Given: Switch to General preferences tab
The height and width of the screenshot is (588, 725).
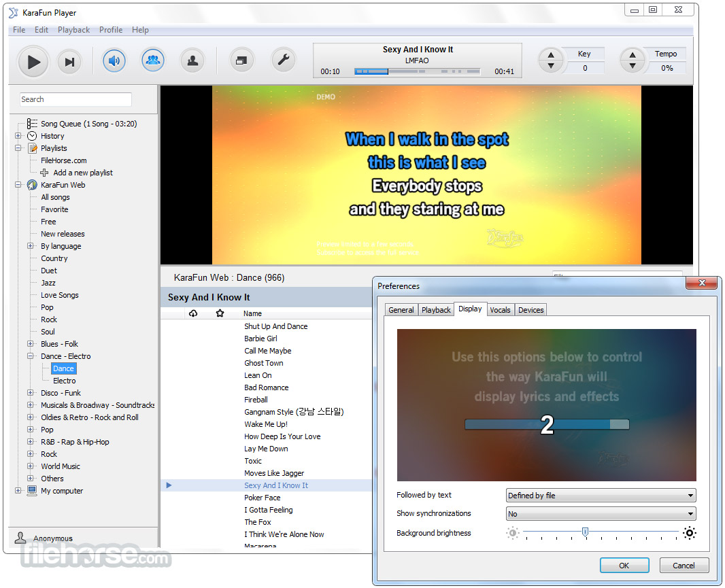Looking at the screenshot, I should [401, 310].
